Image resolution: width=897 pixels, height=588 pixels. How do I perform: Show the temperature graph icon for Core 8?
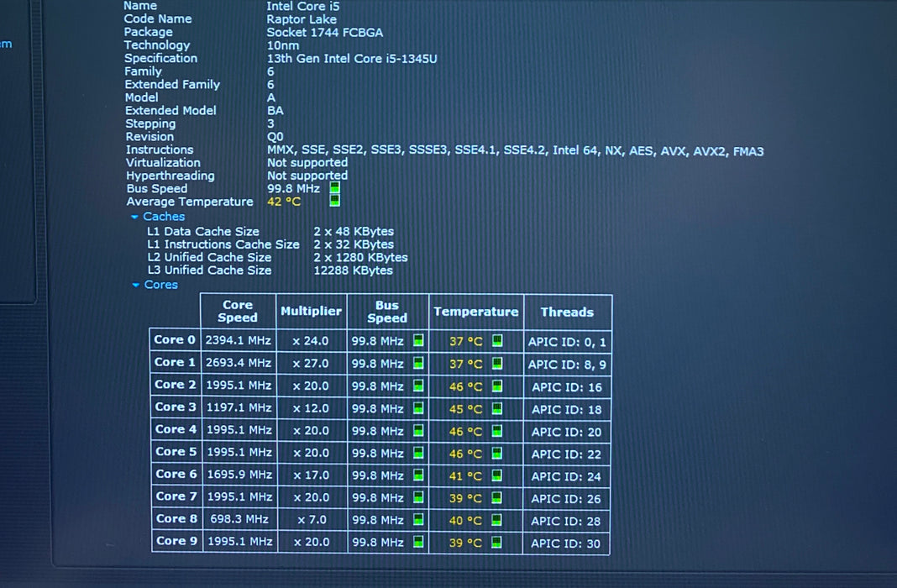point(496,520)
